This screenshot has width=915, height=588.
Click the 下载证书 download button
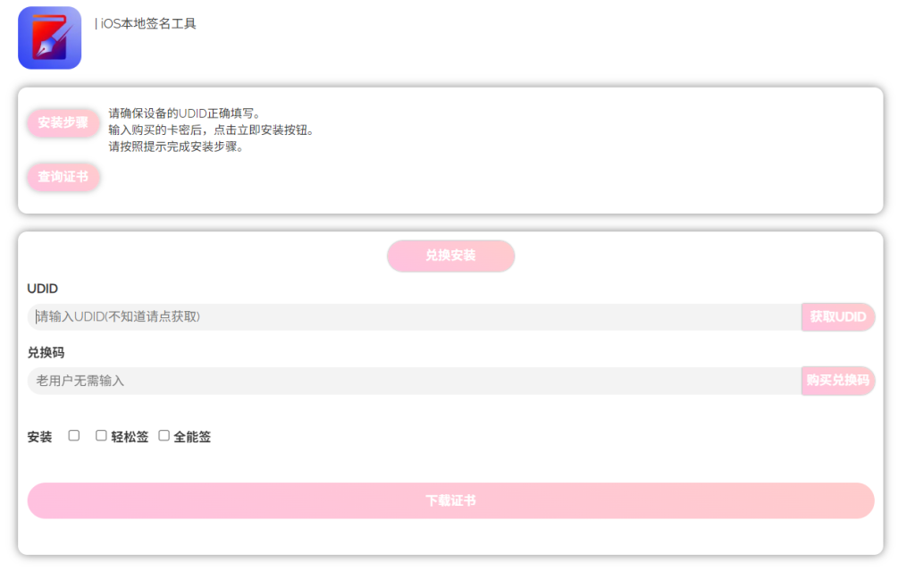point(450,500)
